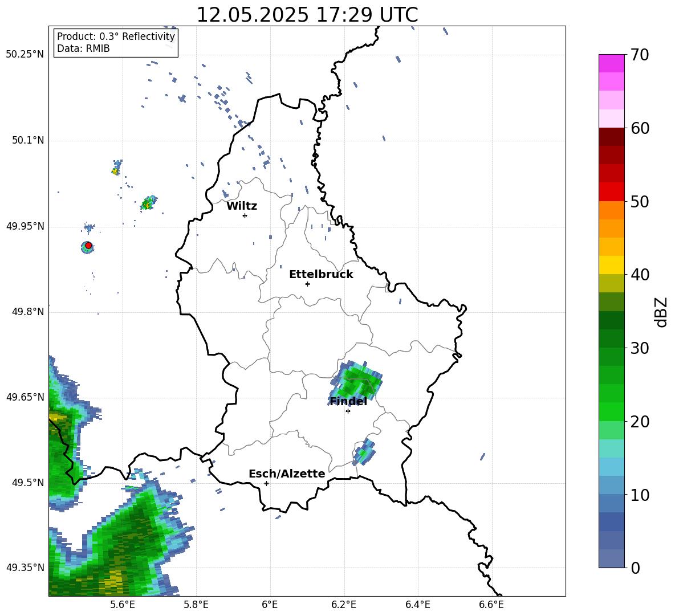Click the 49.95°N latitude tick label
Screen dimensions: 675x616
pos(25,226)
